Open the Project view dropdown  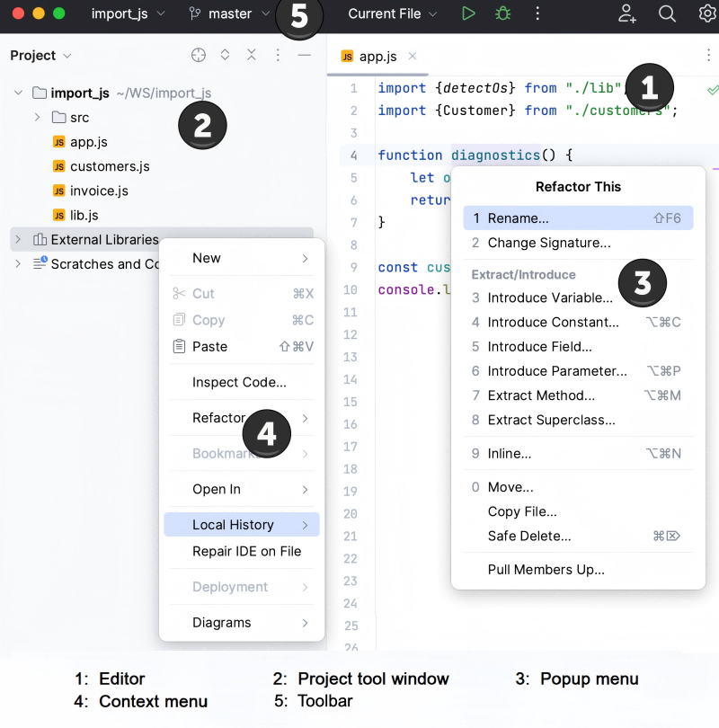pyautogui.click(x=40, y=55)
